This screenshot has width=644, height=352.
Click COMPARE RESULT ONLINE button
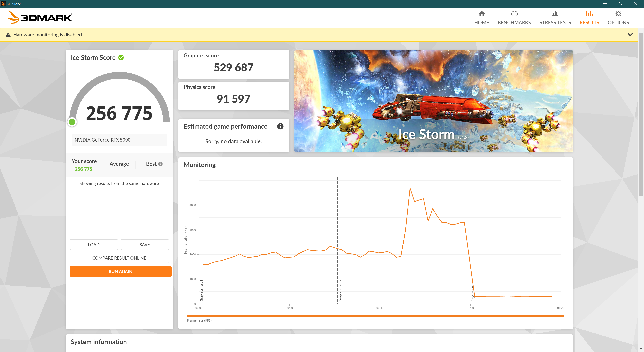click(119, 258)
